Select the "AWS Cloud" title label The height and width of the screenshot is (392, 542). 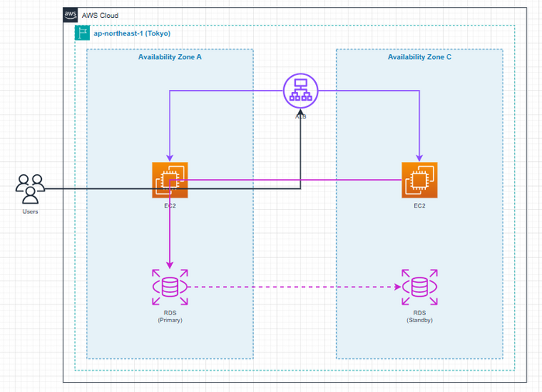click(100, 15)
